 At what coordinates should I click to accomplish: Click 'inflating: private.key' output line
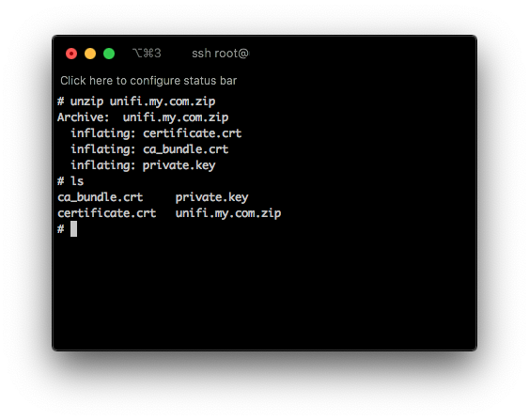click(x=143, y=165)
